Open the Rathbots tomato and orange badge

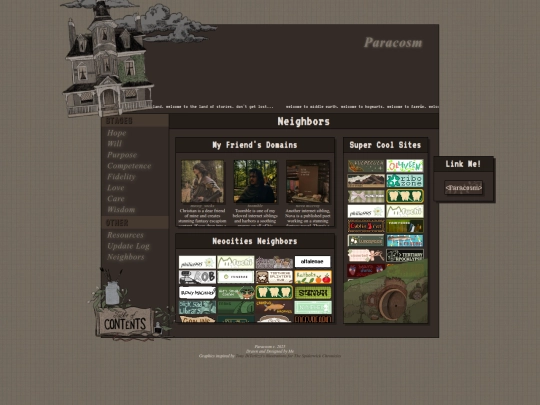point(313,277)
